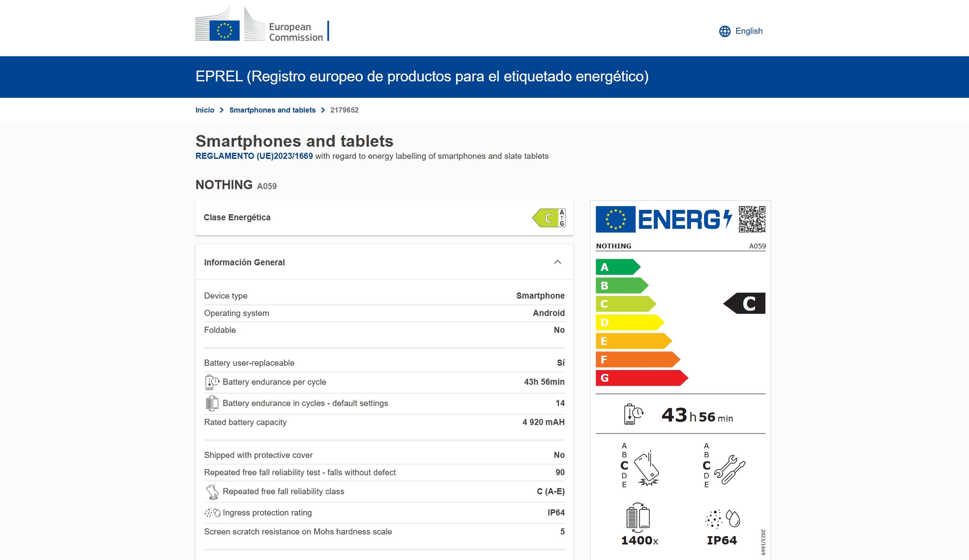This screenshot has width=969, height=560.
Task: Click the IP64 value on energy label
Action: [722, 540]
